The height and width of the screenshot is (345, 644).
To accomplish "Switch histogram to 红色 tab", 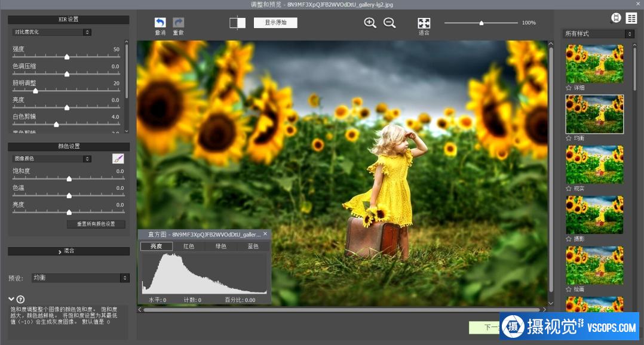I will 189,246.
